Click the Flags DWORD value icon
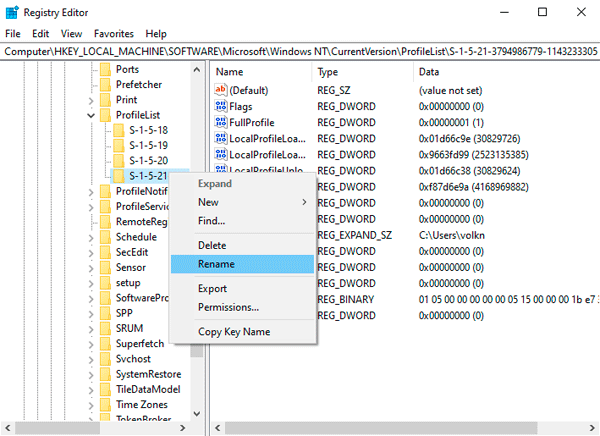Image resolution: width=600 pixels, height=436 pixels. (221, 106)
